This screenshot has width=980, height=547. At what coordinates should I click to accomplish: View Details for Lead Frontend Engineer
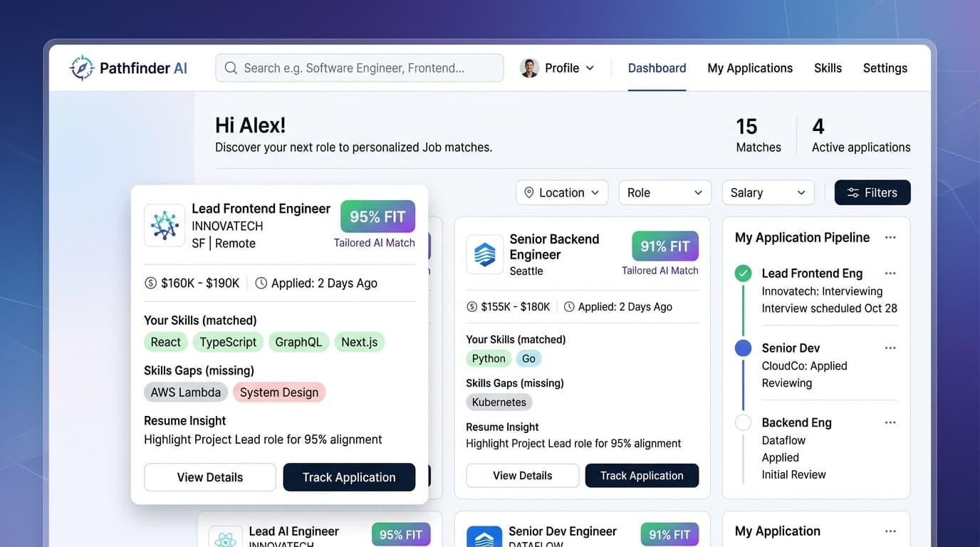point(210,477)
